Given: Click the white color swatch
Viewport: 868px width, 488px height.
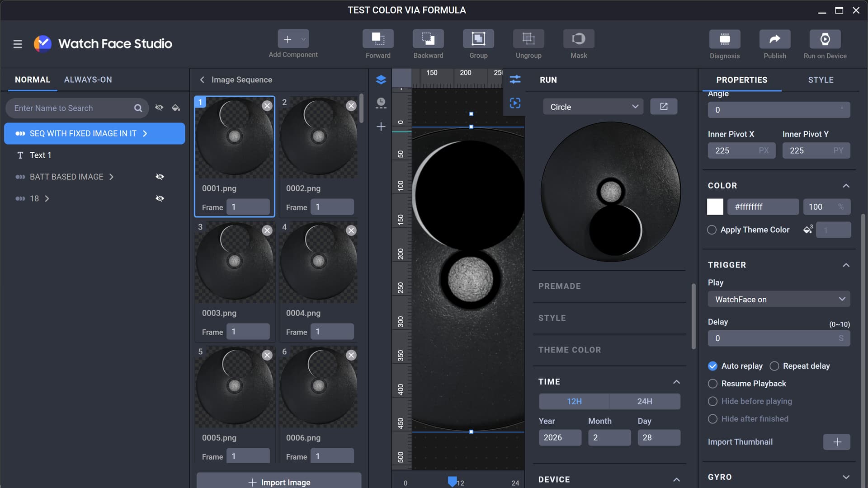Looking at the screenshot, I should 715,207.
